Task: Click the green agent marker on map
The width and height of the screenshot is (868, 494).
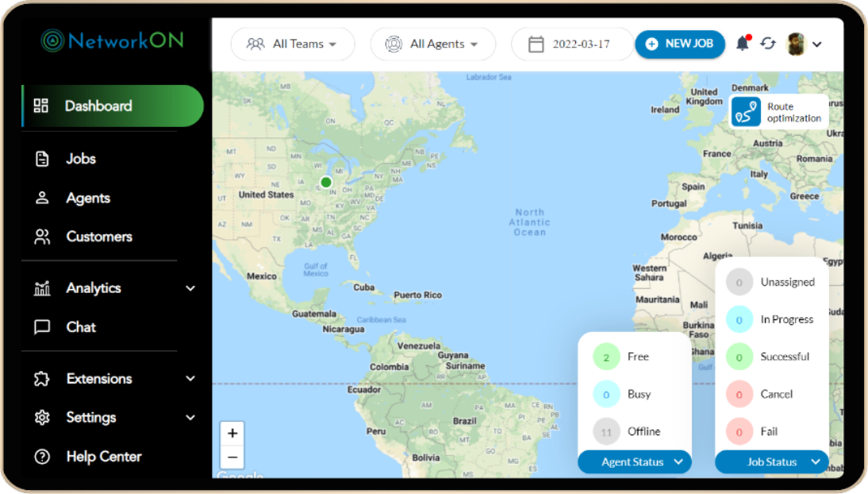Action: point(325,182)
